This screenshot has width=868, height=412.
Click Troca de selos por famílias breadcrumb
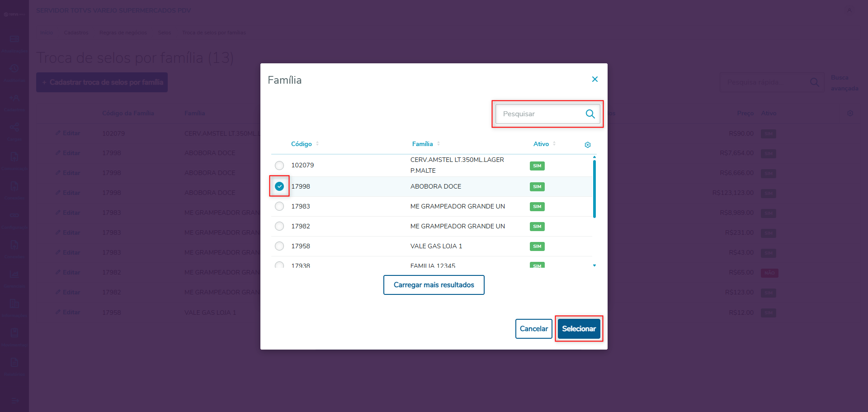pyautogui.click(x=214, y=33)
